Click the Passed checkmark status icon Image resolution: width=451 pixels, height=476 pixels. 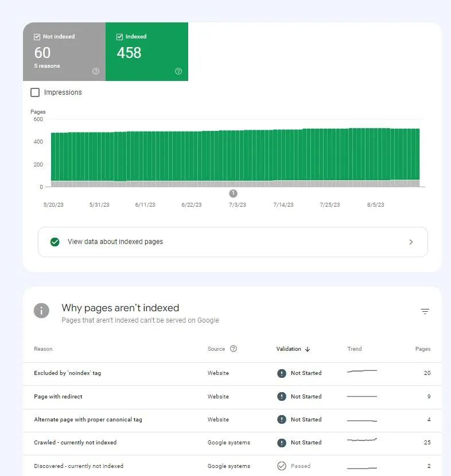pyautogui.click(x=281, y=466)
